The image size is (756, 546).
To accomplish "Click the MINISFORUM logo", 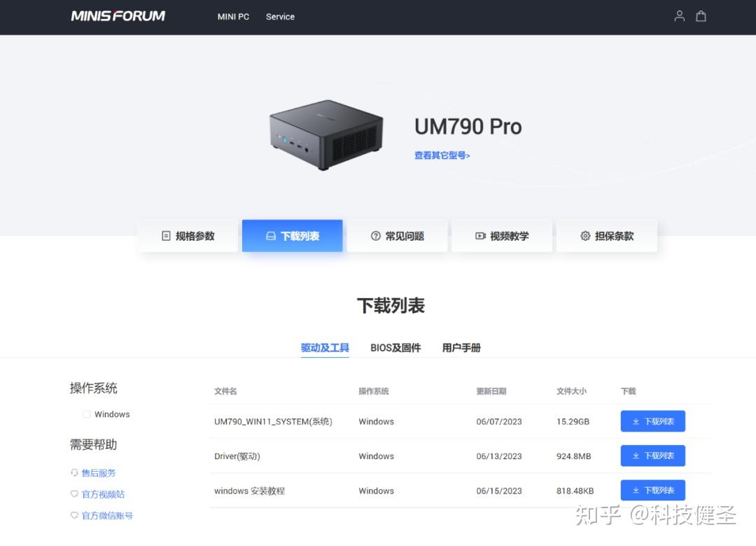I will point(118,15).
